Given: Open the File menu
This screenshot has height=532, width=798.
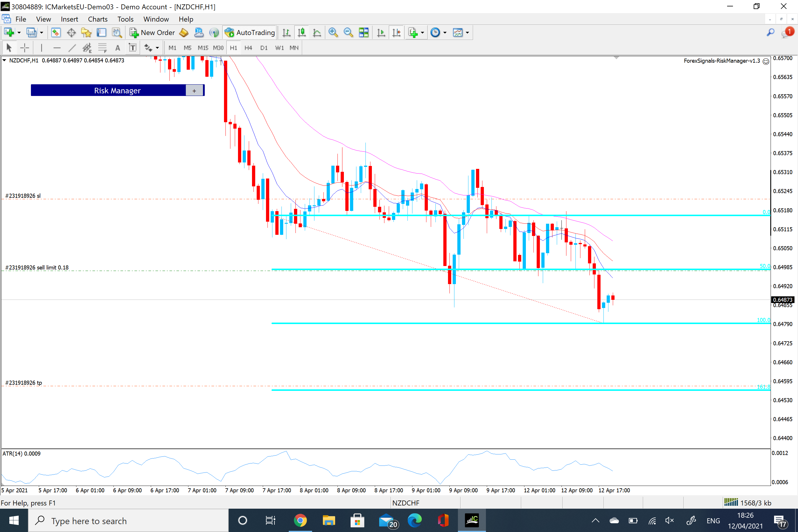Looking at the screenshot, I should click(x=21, y=19).
